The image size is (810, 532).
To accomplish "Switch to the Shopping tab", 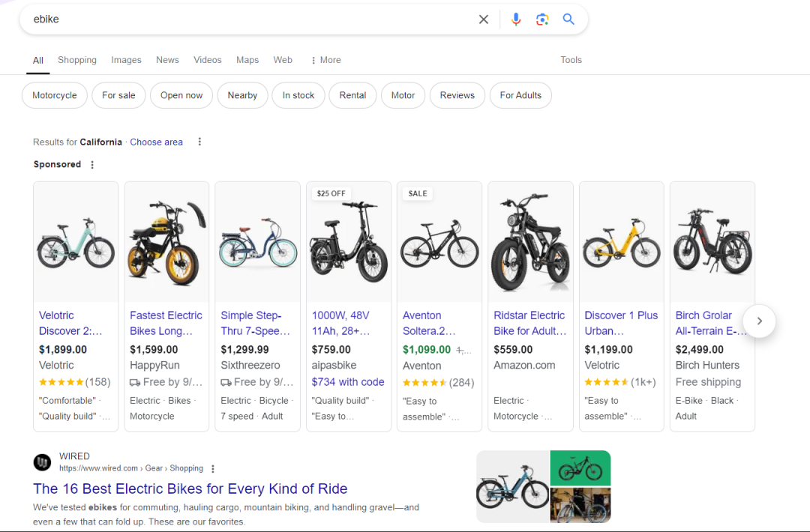I will coord(77,60).
